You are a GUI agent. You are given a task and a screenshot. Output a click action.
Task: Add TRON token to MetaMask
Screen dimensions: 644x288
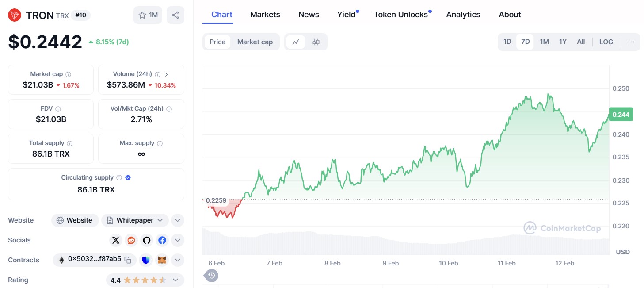162,260
